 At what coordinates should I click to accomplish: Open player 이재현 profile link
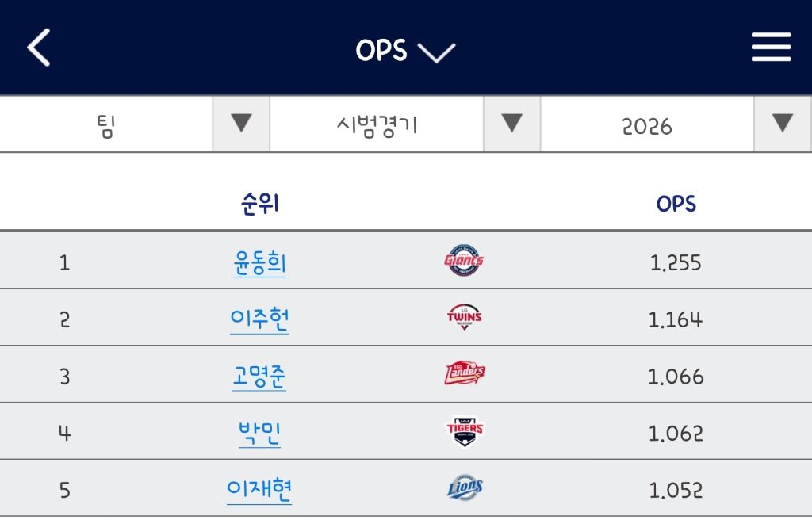point(259,490)
